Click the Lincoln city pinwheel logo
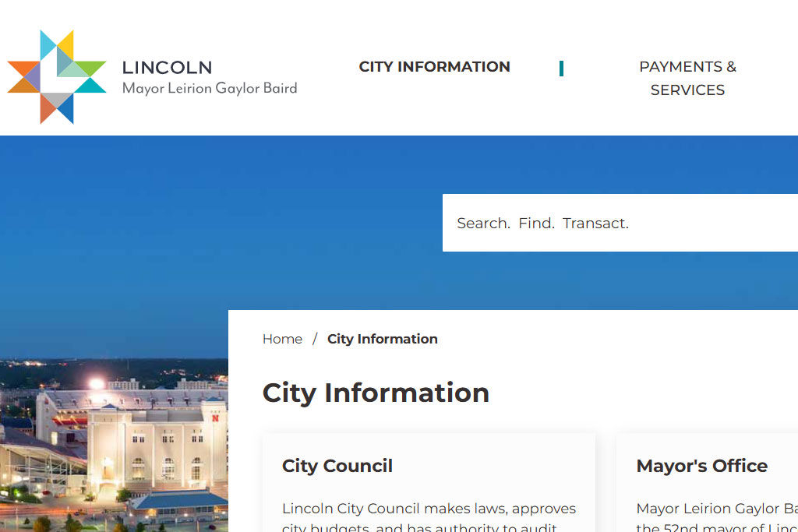The image size is (798, 532). tap(56, 76)
